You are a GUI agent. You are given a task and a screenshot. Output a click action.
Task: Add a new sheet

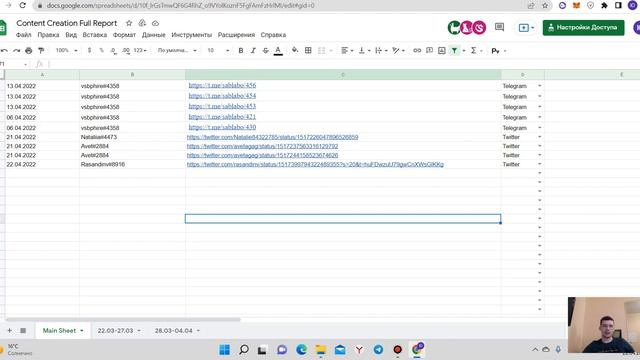coord(9,331)
